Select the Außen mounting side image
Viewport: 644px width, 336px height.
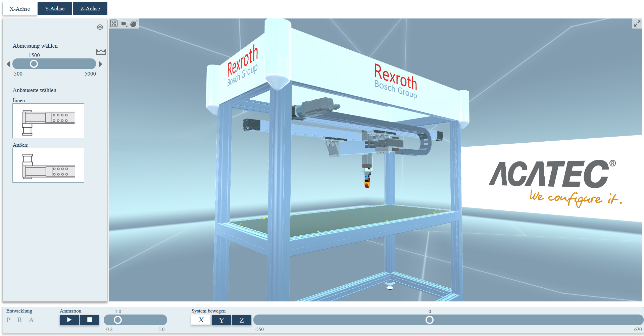(x=48, y=165)
